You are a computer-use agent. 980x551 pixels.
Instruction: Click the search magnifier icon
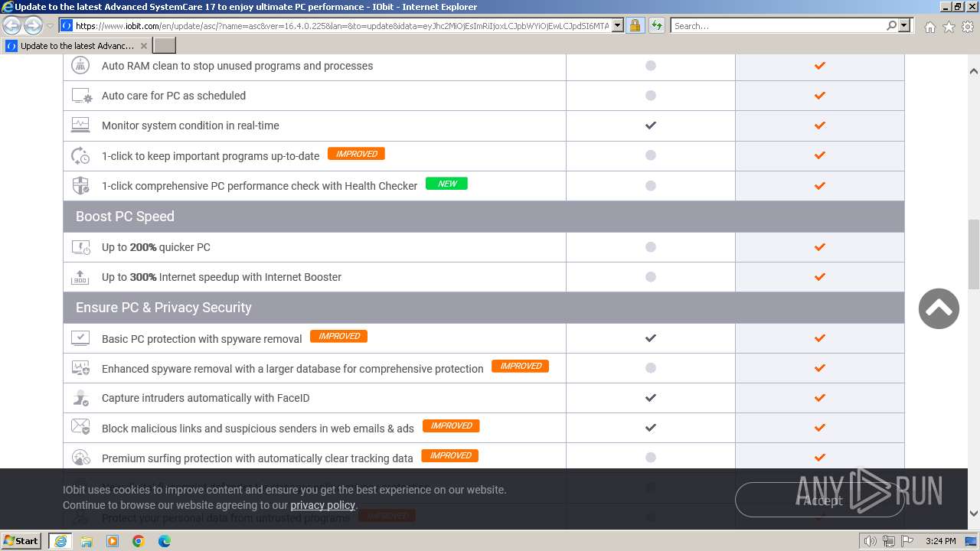click(x=891, y=25)
